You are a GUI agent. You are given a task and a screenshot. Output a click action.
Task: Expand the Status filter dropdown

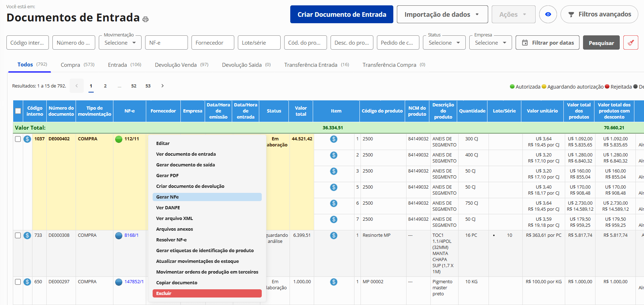pos(444,43)
